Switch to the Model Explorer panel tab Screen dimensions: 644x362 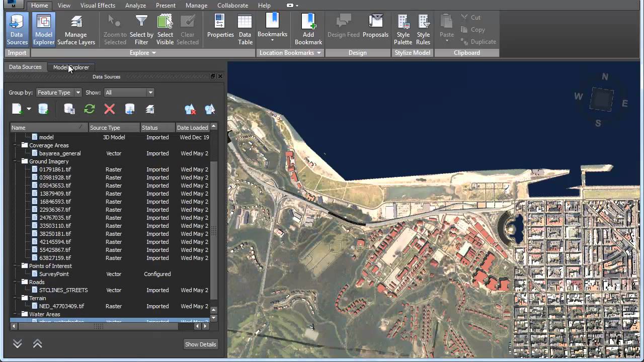click(71, 67)
